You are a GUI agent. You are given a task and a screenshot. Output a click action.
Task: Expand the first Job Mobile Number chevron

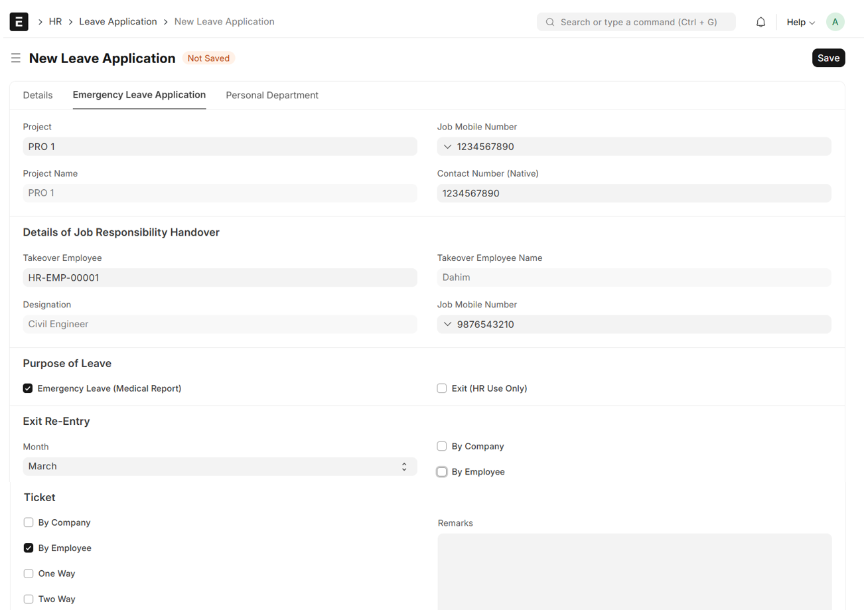[447, 147]
